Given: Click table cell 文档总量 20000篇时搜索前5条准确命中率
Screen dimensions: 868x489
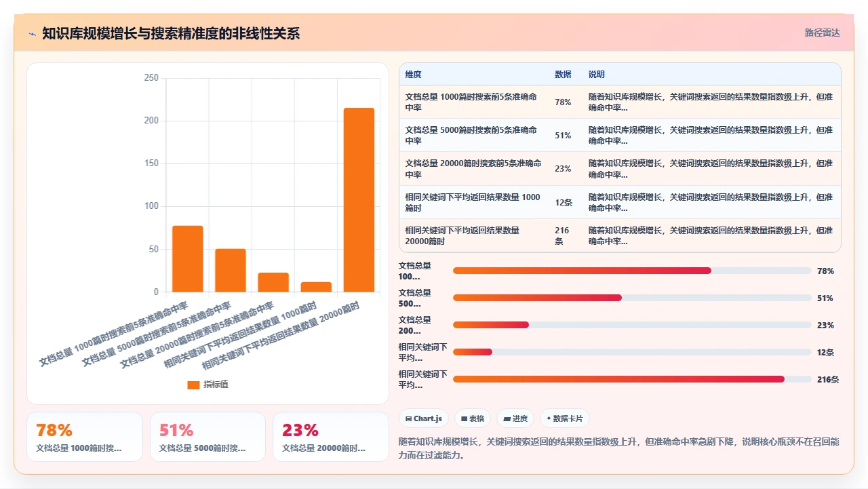Looking at the screenshot, I should (x=473, y=169).
